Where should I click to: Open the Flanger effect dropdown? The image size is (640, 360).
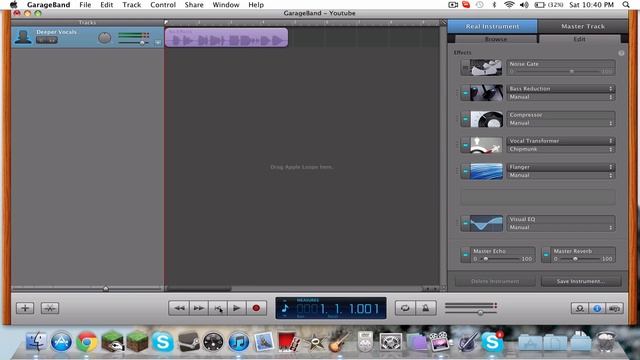click(x=561, y=167)
